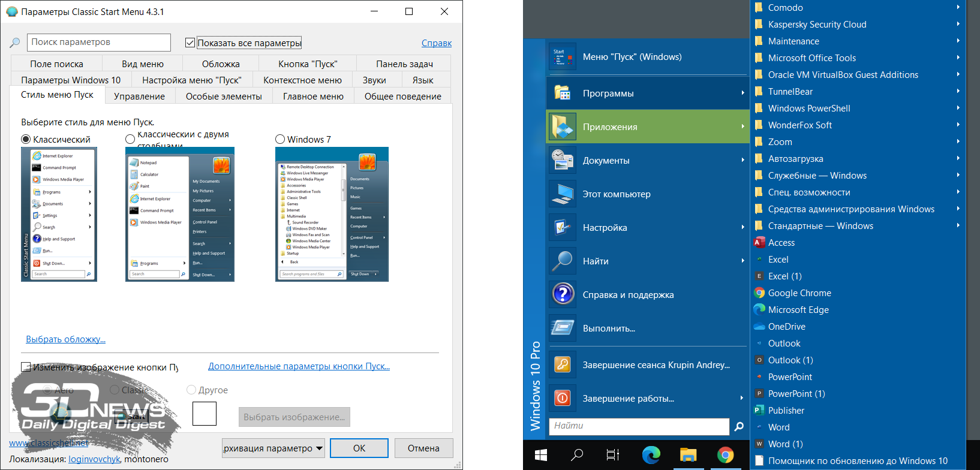The height and width of the screenshot is (470, 980).
Task: Click the Windows 7 style preview thumbnail
Action: (x=332, y=214)
